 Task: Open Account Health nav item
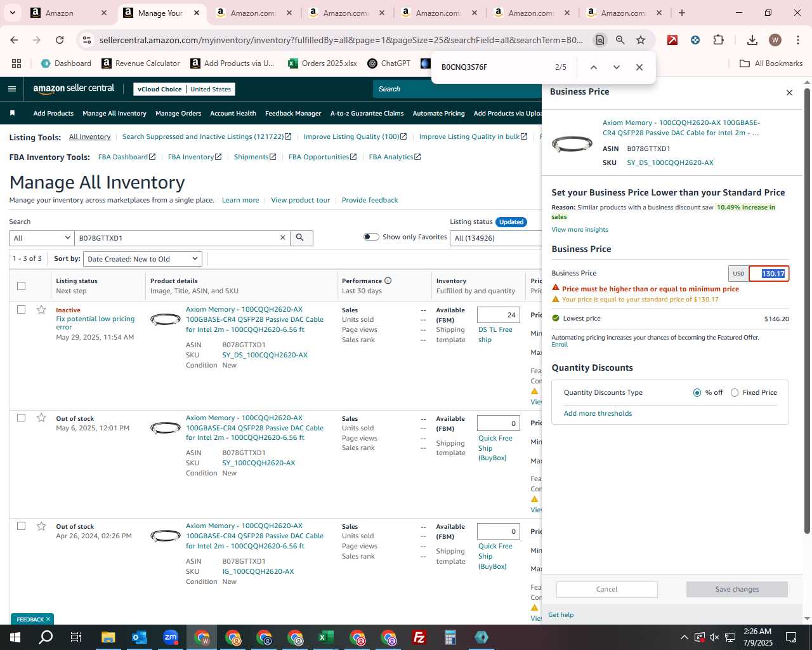233,114
